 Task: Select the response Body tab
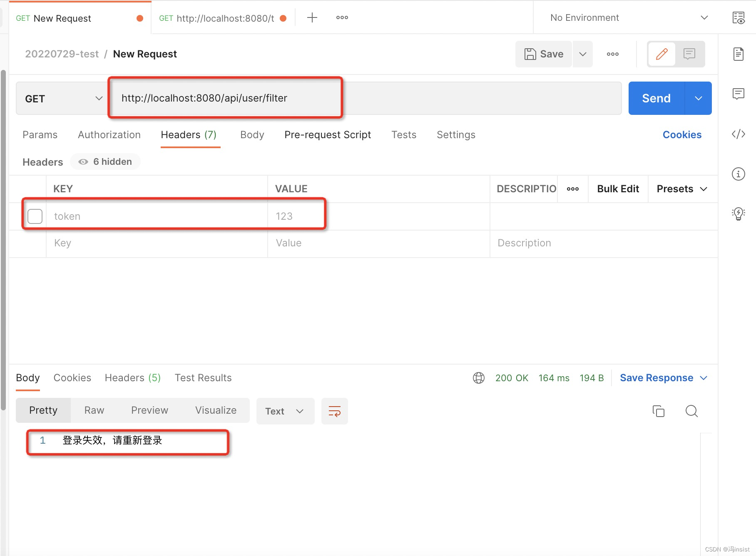tap(28, 378)
